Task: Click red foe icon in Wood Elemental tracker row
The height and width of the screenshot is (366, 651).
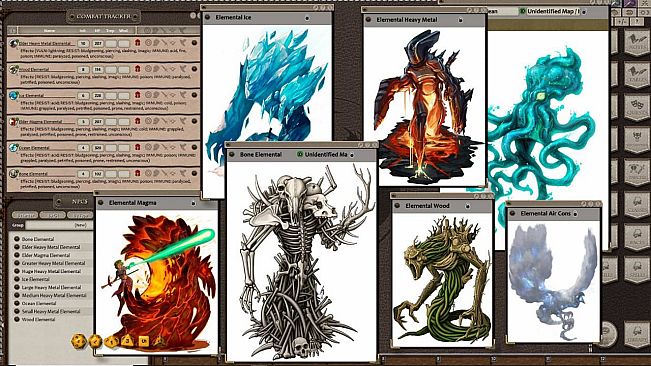Action: coord(137,69)
